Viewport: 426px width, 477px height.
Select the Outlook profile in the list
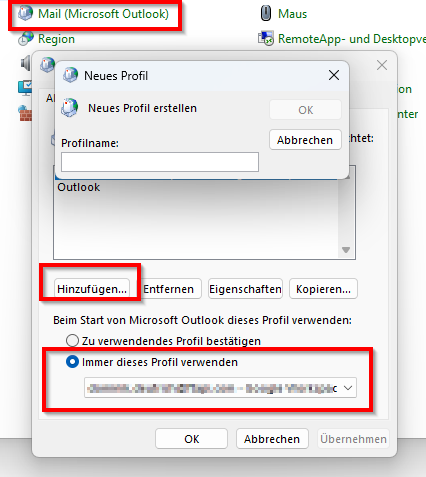click(79, 187)
